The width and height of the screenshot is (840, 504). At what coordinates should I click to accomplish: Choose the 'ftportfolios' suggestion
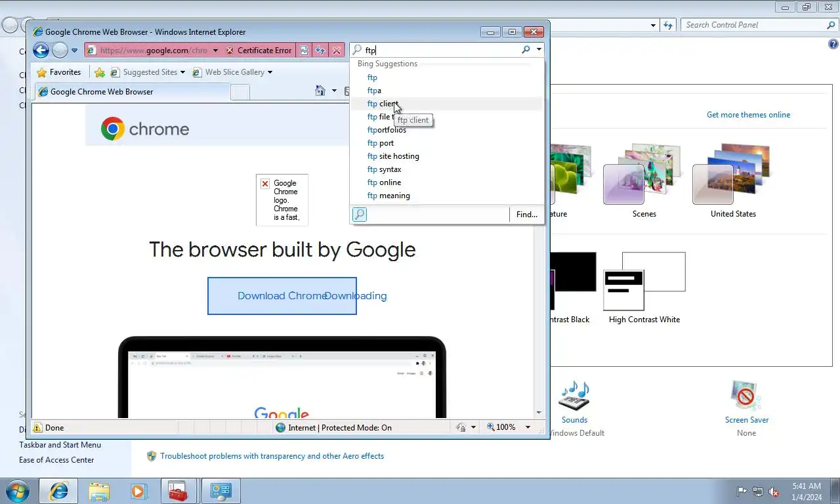(387, 130)
